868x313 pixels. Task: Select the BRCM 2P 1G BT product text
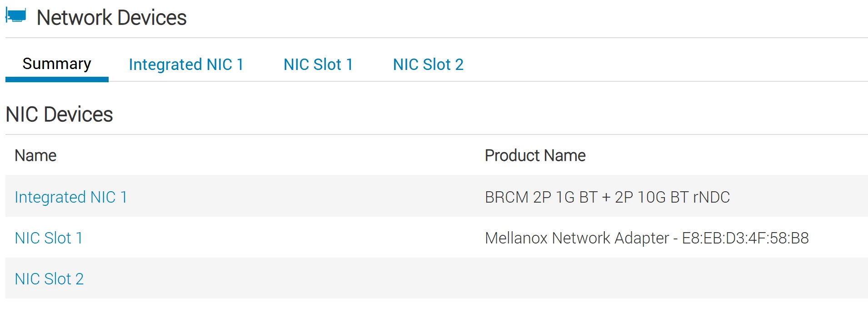pos(541,197)
